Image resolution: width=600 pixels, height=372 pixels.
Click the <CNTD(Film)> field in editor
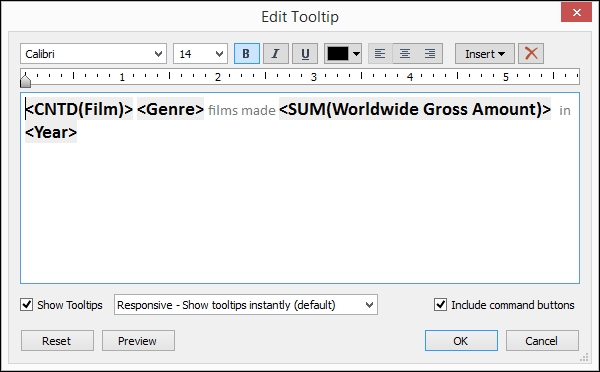pos(79,109)
